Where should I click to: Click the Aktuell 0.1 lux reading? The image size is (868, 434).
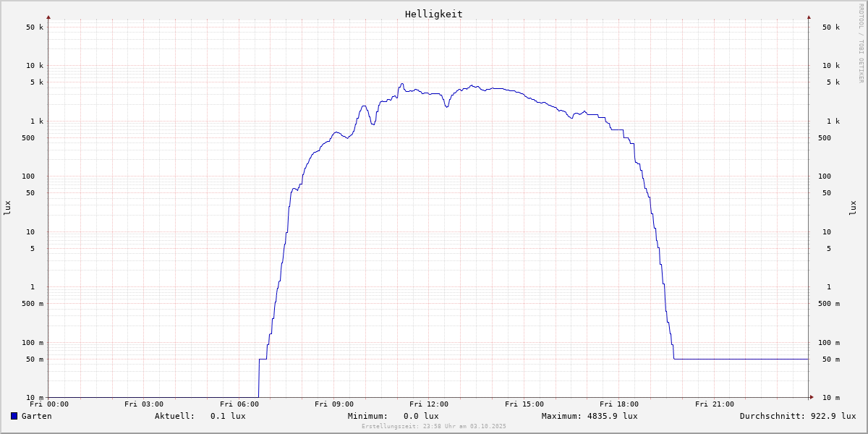click(x=200, y=416)
